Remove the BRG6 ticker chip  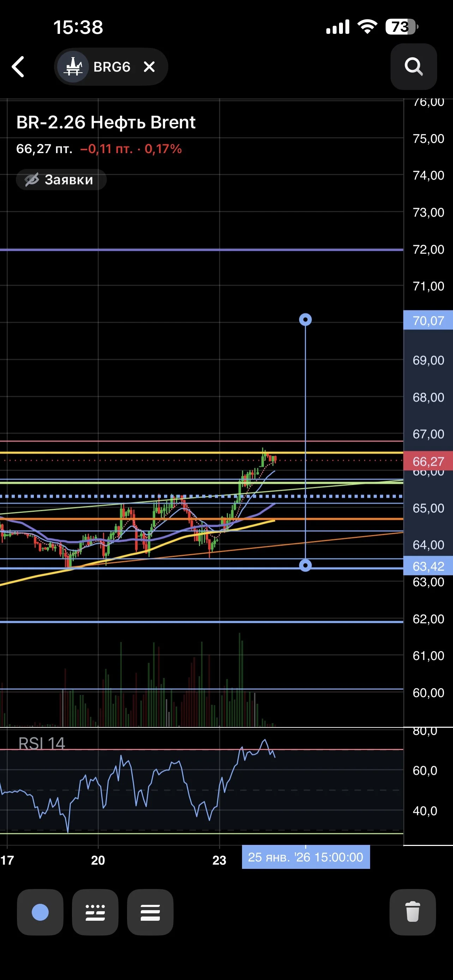(150, 67)
